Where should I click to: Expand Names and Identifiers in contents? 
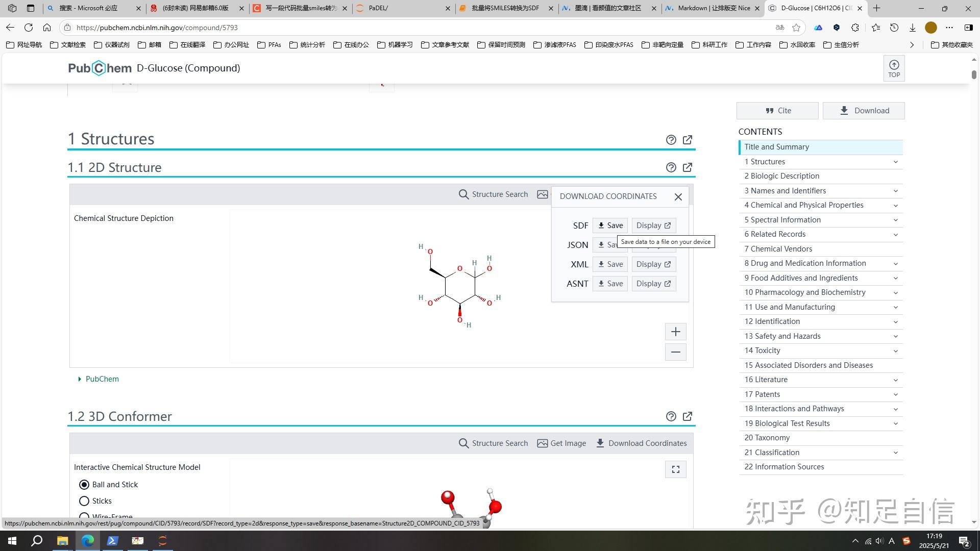pyautogui.click(x=895, y=191)
